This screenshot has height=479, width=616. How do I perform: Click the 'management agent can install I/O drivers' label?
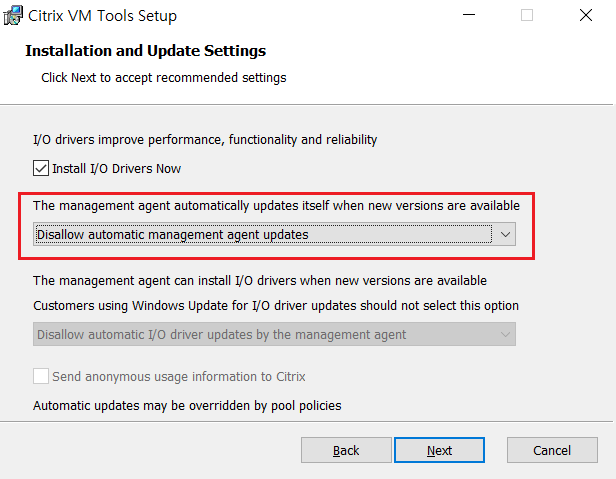click(x=260, y=281)
